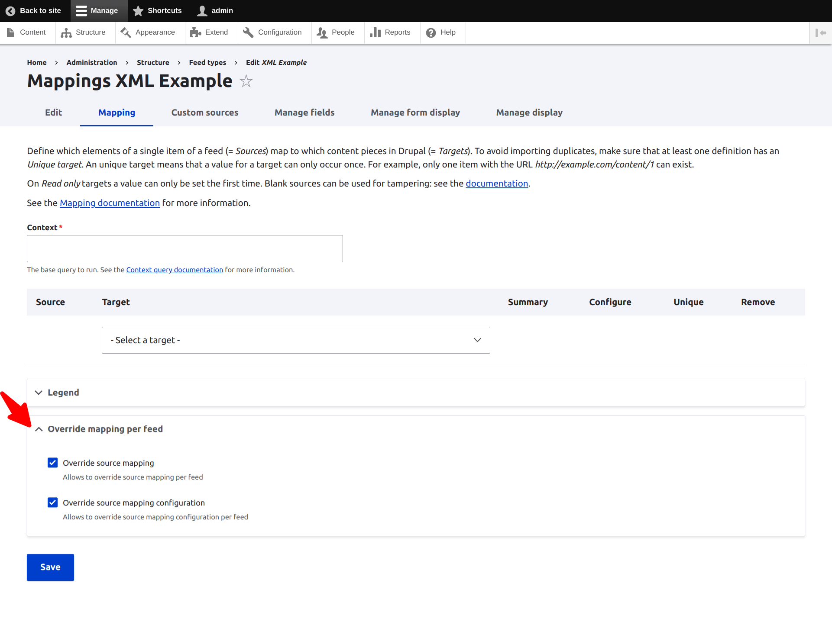The width and height of the screenshot is (832, 644).
Task: Open the Manage form display tab
Action: pyautogui.click(x=415, y=113)
